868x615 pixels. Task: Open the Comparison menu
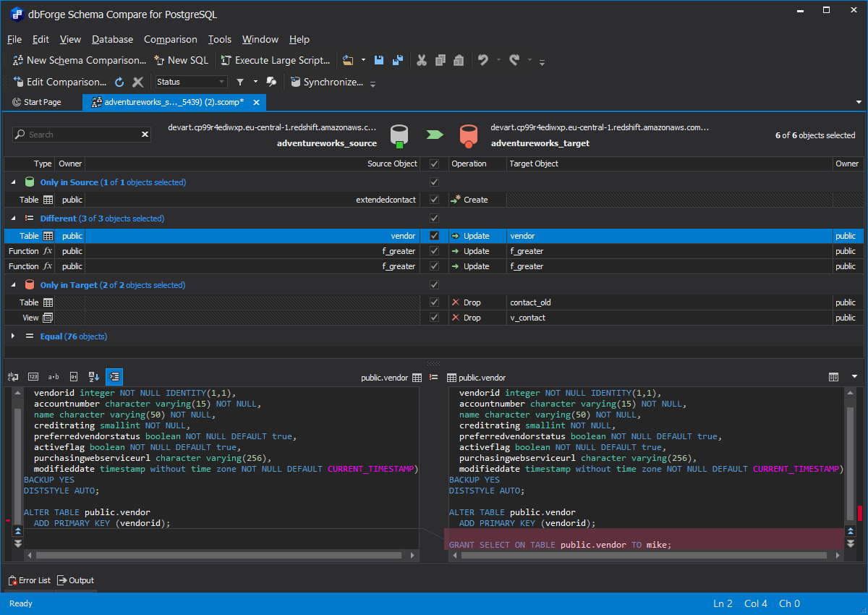[171, 39]
